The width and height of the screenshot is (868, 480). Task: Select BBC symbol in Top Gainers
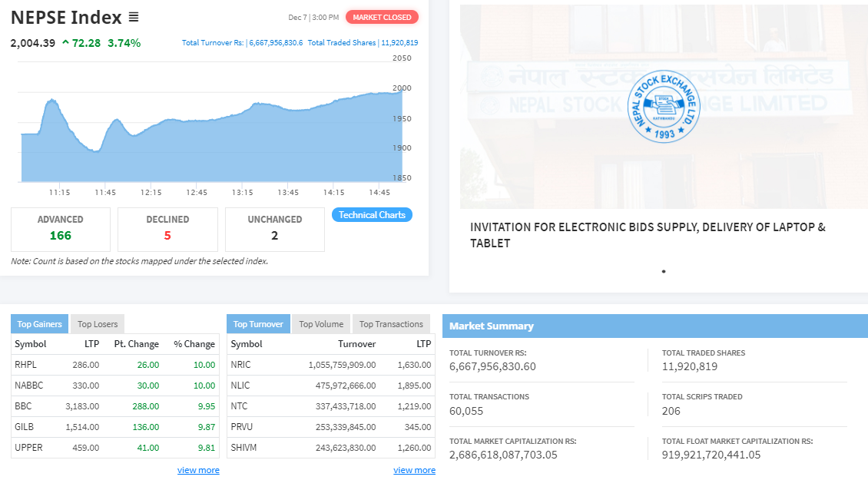[x=23, y=406]
